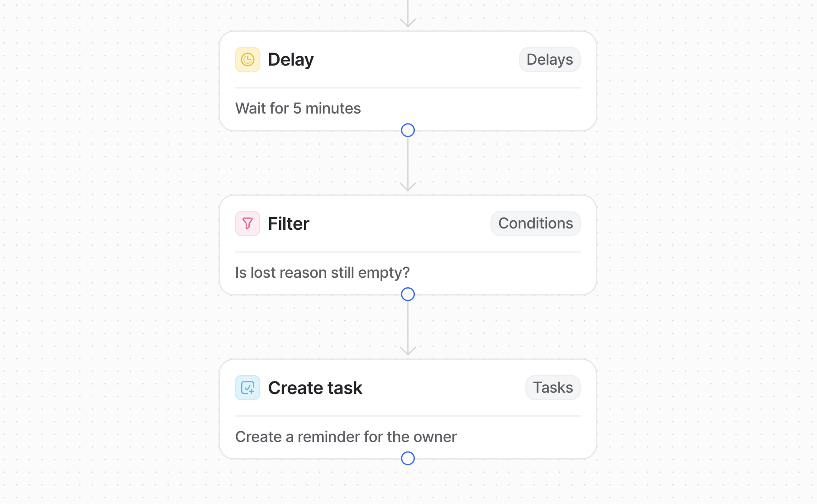Select the Filter step title

pyautogui.click(x=289, y=224)
